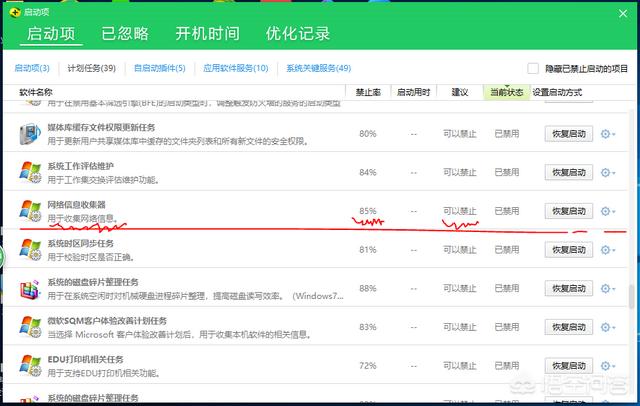Expand gear settings menu for 系统时区同步任务
Image resolution: width=640 pixels, height=406 pixels.
[x=607, y=250]
